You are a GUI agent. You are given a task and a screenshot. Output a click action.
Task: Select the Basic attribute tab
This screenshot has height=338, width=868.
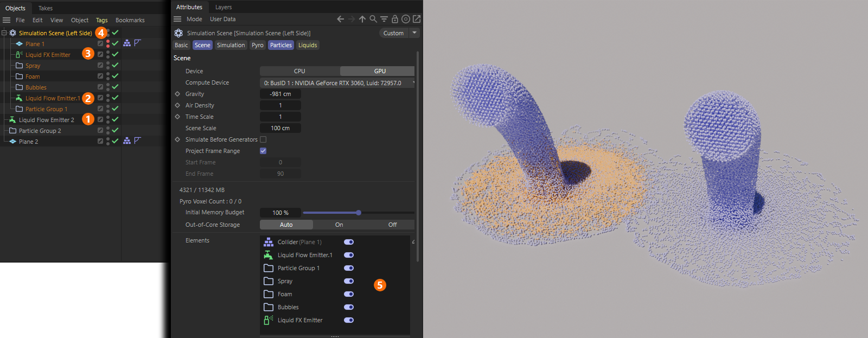[181, 45]
